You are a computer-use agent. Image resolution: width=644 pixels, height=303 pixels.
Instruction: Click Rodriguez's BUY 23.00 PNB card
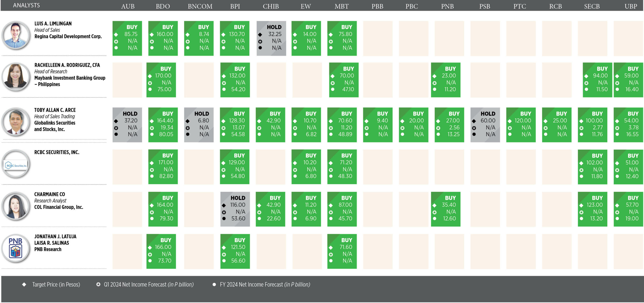pos(446,80)
